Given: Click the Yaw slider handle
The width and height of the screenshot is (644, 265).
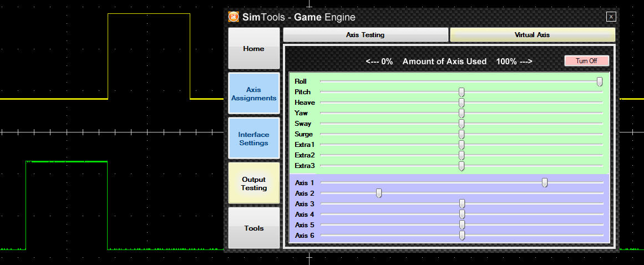Looking at the screenshot, I should 462,113.
